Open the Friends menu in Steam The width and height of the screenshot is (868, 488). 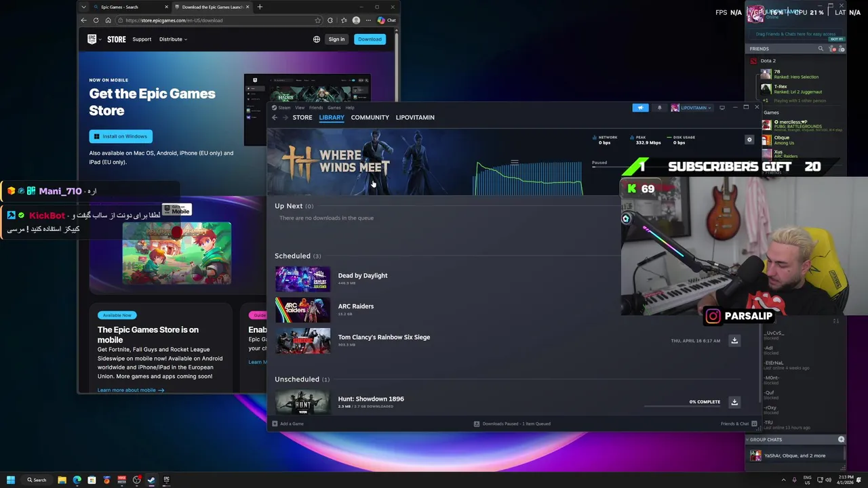316,108
